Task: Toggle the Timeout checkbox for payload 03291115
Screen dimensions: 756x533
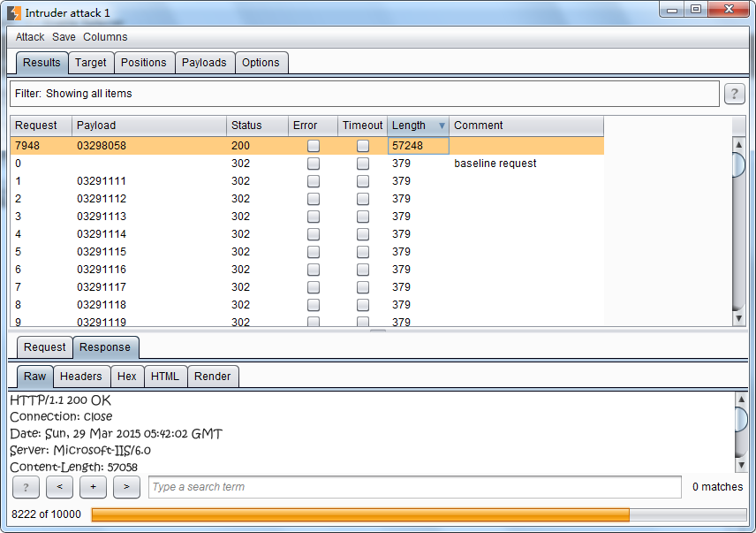Action: tap(363, 252)
